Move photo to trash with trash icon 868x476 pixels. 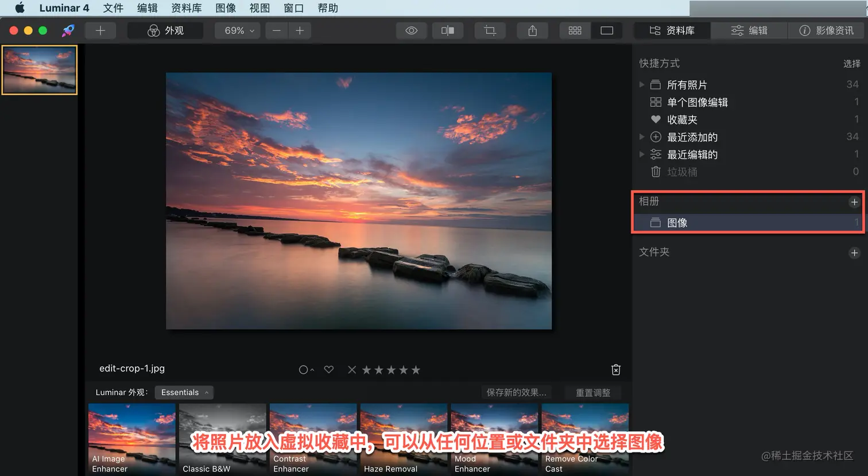point(616,370)
